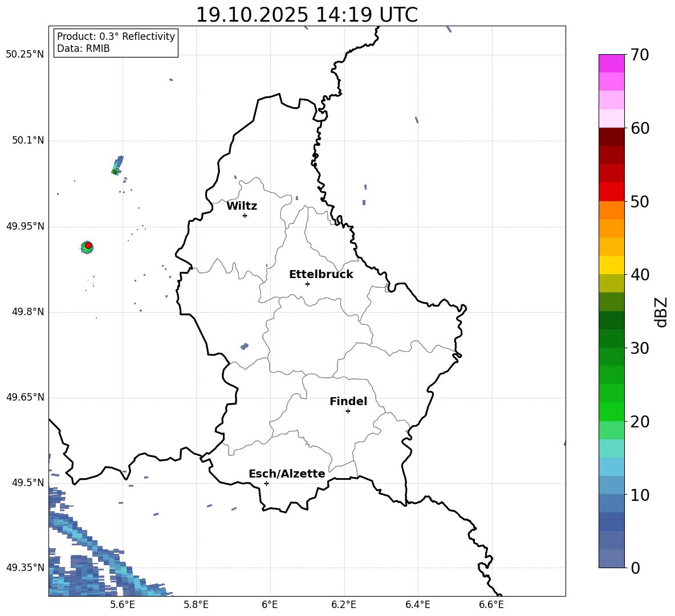Click the cross marker below Findel

point(348,411)
